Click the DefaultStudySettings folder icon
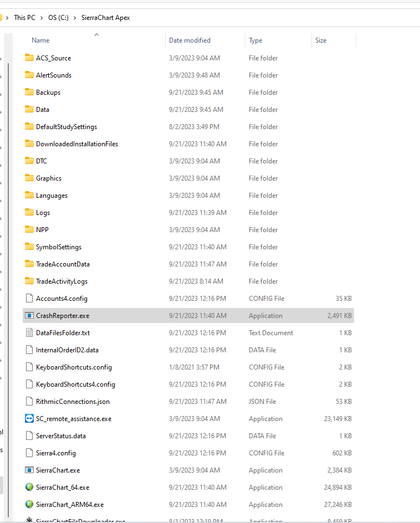The image size is (420, 523). [x=29, y=126]
